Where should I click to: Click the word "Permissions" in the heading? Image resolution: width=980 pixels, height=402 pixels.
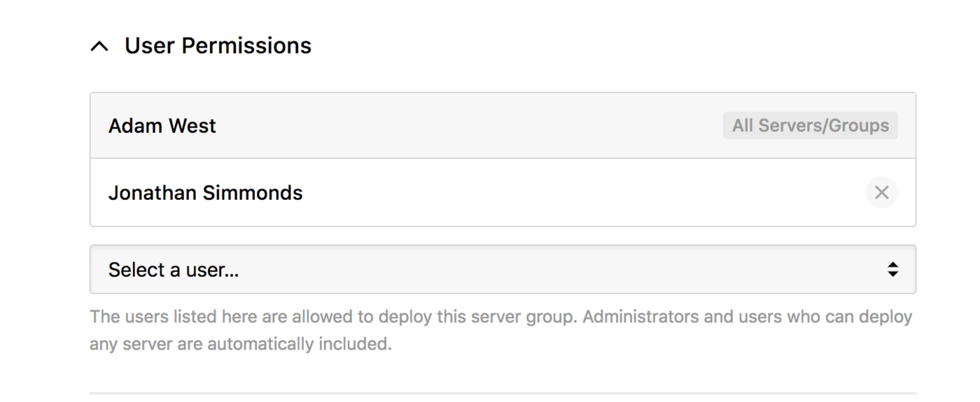point(246,45)
